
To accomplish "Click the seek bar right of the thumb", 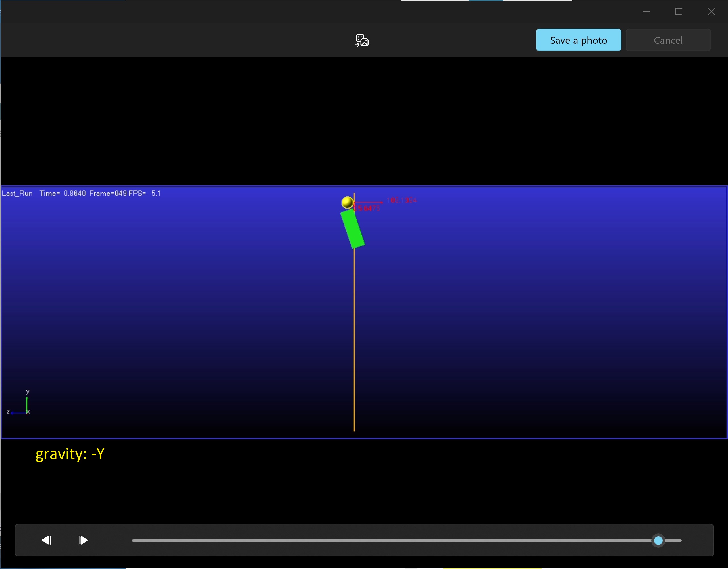I will (674, 540).
